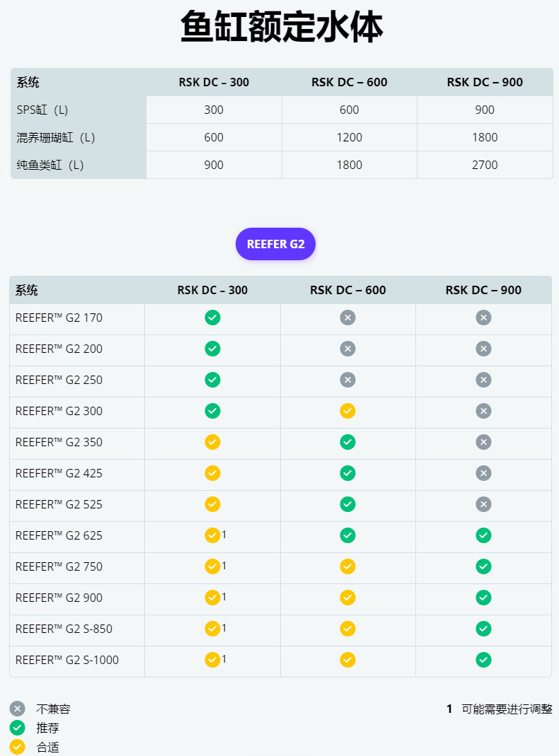Click RSK DC – 900 header in top table
Image resolution: width=559 pixels, height=756 pixels.
[x=485, y=83]
